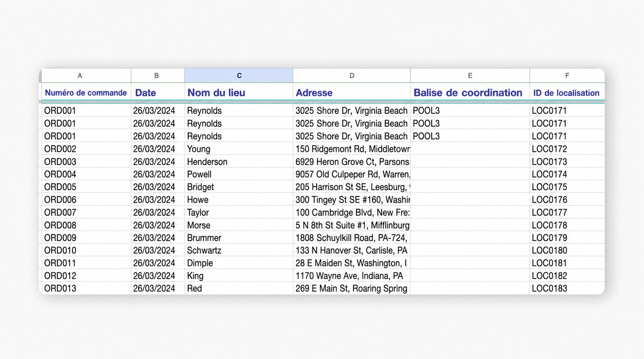Select the 'Date' cell for ORD012
The height and width of the screenshot is (359, 644).
pos(158,276)
